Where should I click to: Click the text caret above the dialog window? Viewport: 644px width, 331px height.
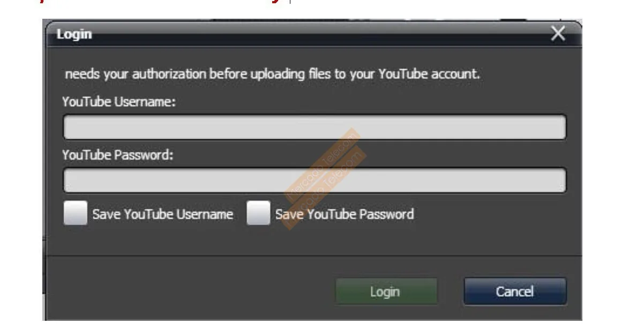pos(290,2)
